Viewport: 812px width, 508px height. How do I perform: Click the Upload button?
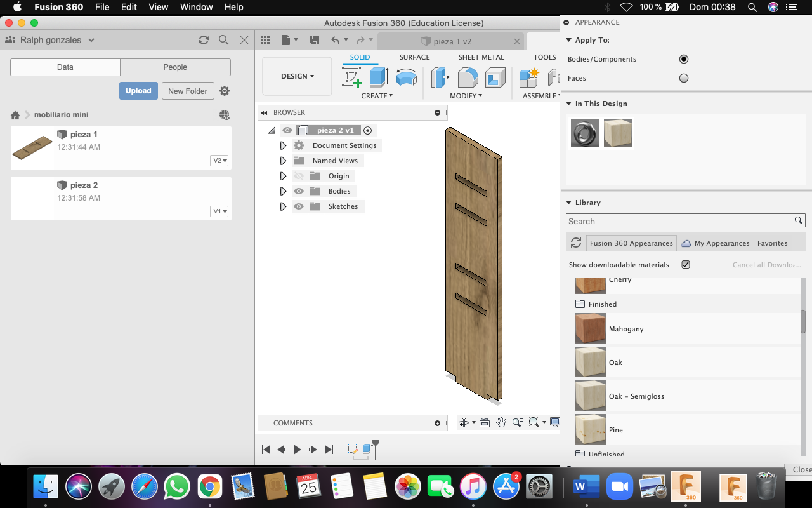138,91
